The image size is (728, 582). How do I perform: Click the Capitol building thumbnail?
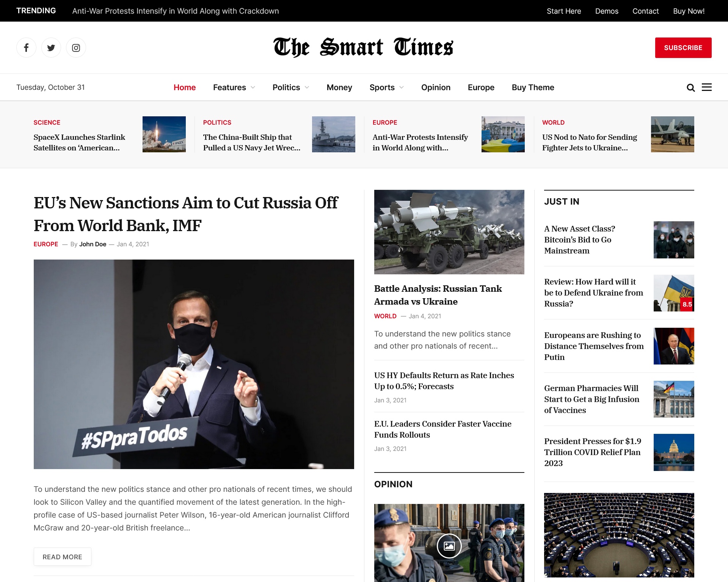[674, 452]
